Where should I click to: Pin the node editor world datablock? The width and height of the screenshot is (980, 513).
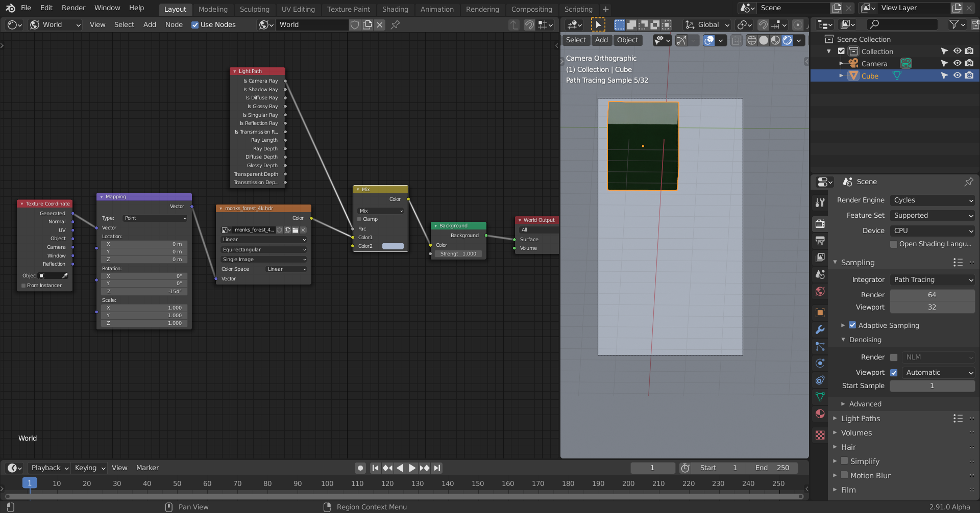click(395, 24)
